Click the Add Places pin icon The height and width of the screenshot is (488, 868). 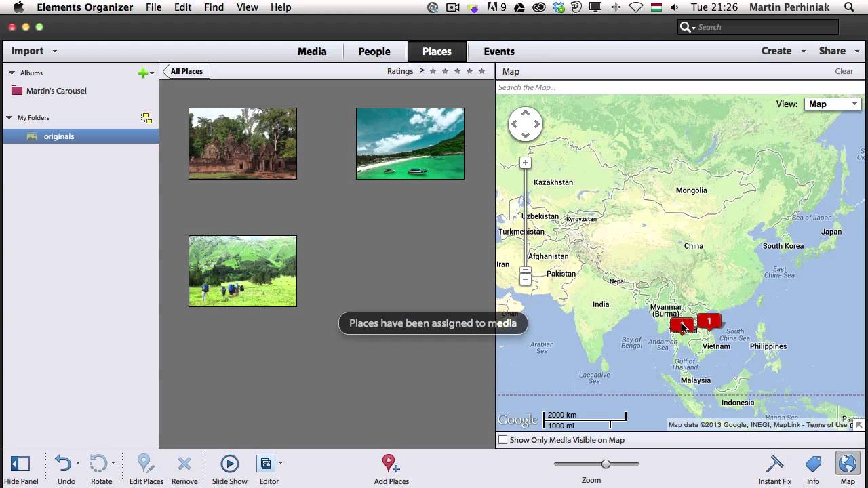tap(391, 464)
